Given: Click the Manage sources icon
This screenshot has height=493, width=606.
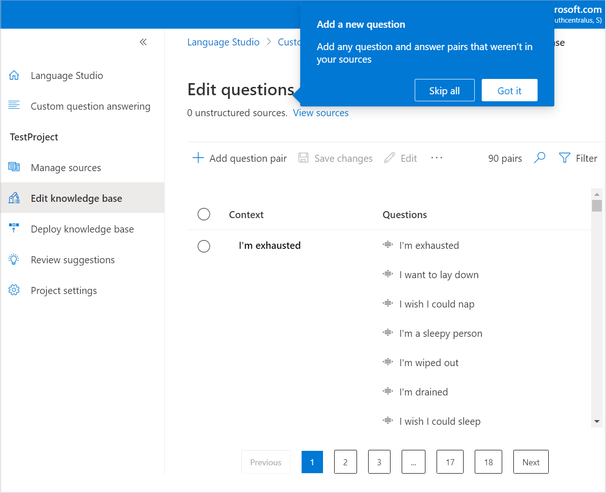Looking at the screenshot, I should tap(14, 167).
